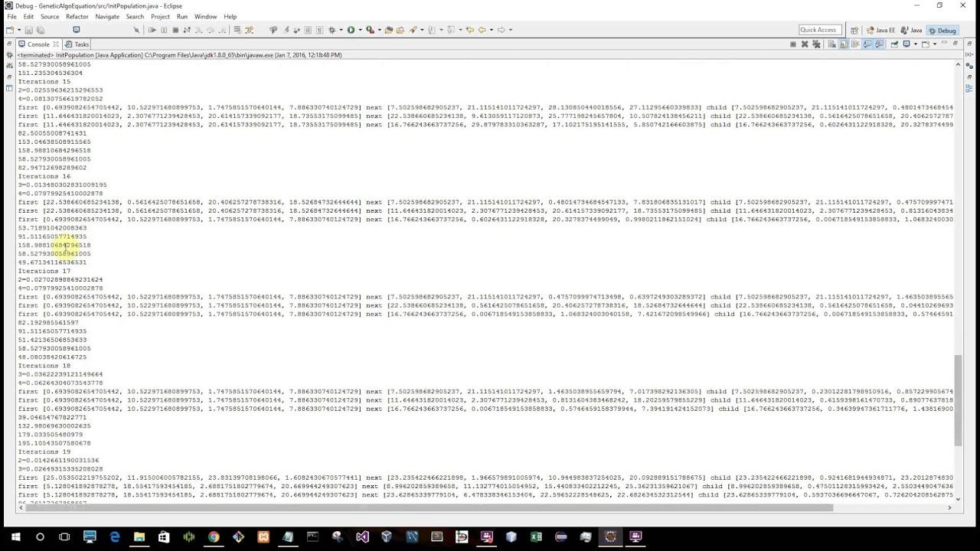Screen dimensions: 980x551
Task: Click the scroll right arrow of console
Action: pyautogui.click(x=949, y=507)
